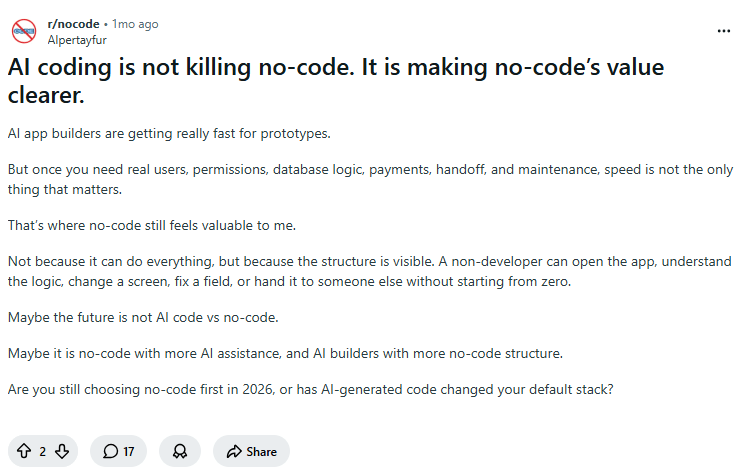Open the comments via speech bubble icon

coord(111,451)
